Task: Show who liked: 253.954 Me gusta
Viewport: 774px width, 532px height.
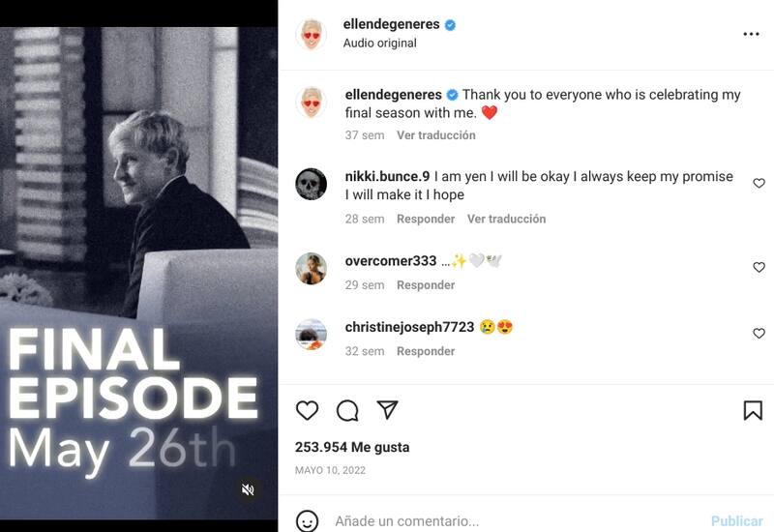Action: [352, 447]
